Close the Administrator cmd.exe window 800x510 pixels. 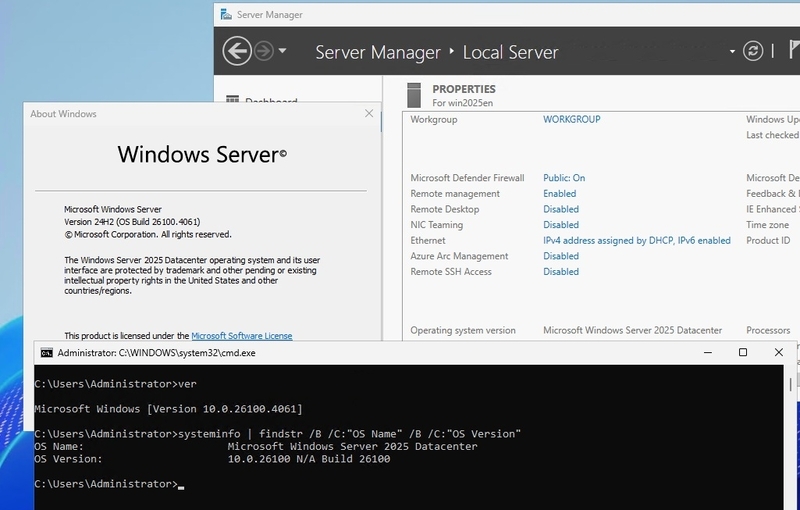(779, 352)
